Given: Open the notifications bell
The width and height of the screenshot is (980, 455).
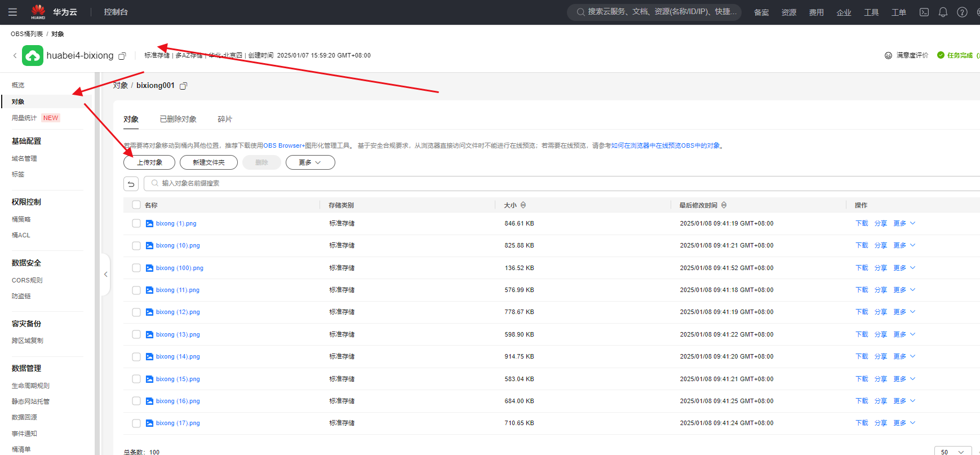Looking at the screenshot, I should (943, 12).
